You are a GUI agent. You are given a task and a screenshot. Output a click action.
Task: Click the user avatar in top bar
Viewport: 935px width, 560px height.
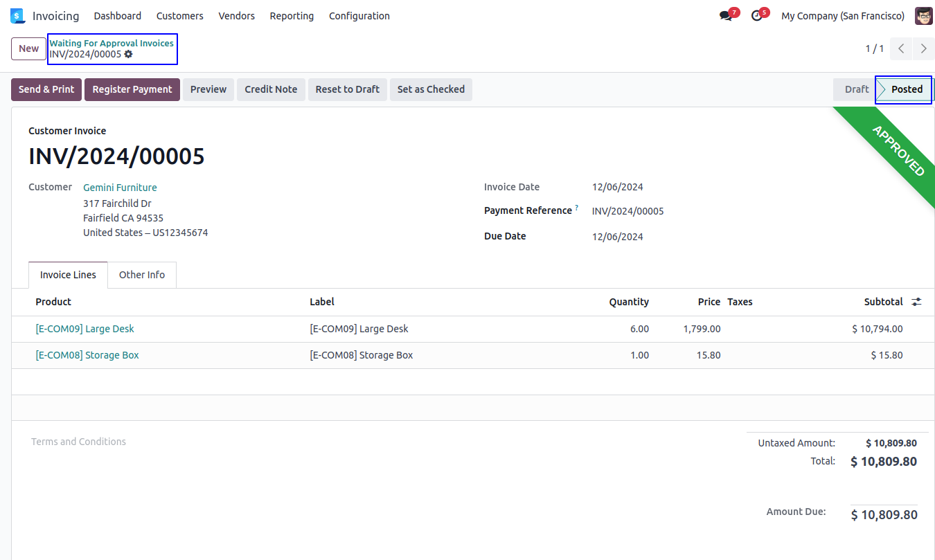(923, 16)
